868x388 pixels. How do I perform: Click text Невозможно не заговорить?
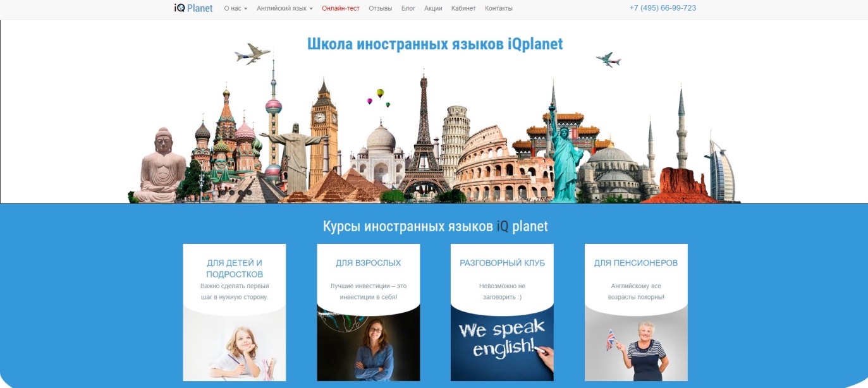click(x=502, y=291)
